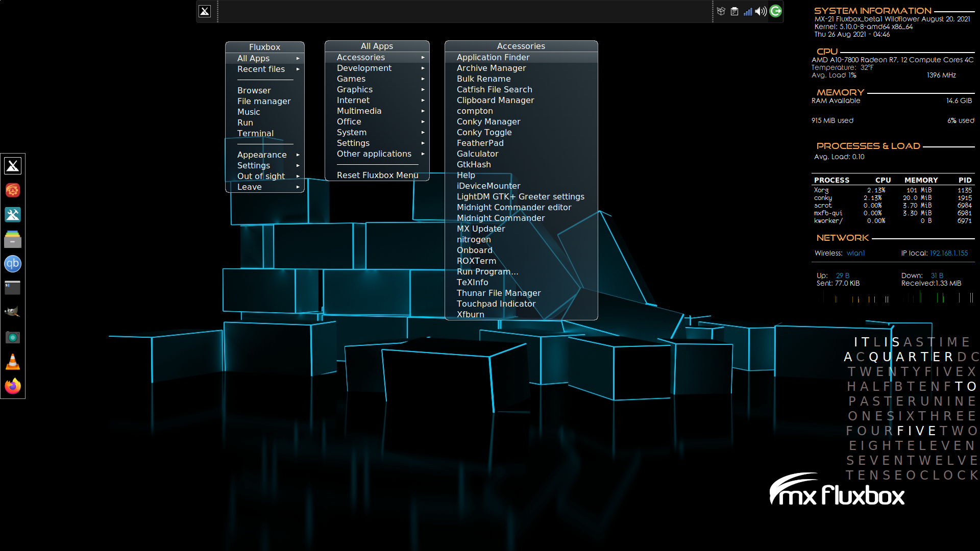
Task: Expand the Development category
Action: pos(377,68)
